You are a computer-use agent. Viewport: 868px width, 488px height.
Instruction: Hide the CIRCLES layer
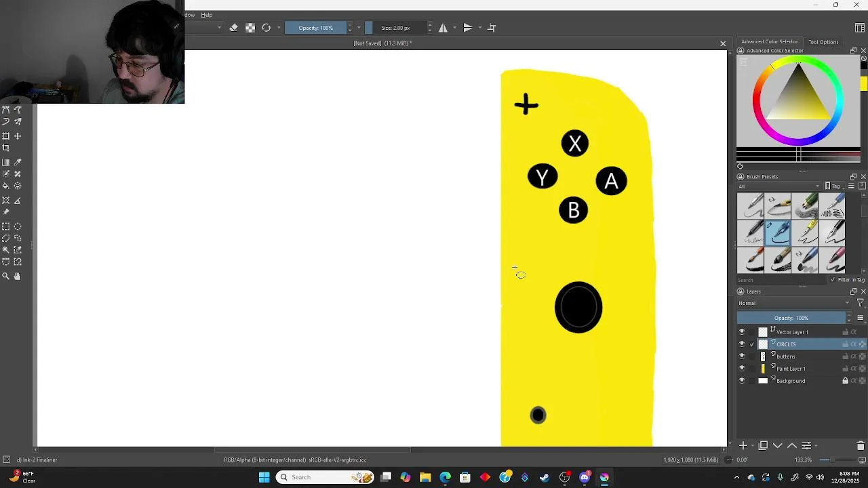pyautogui.click(x=742, y=344)
